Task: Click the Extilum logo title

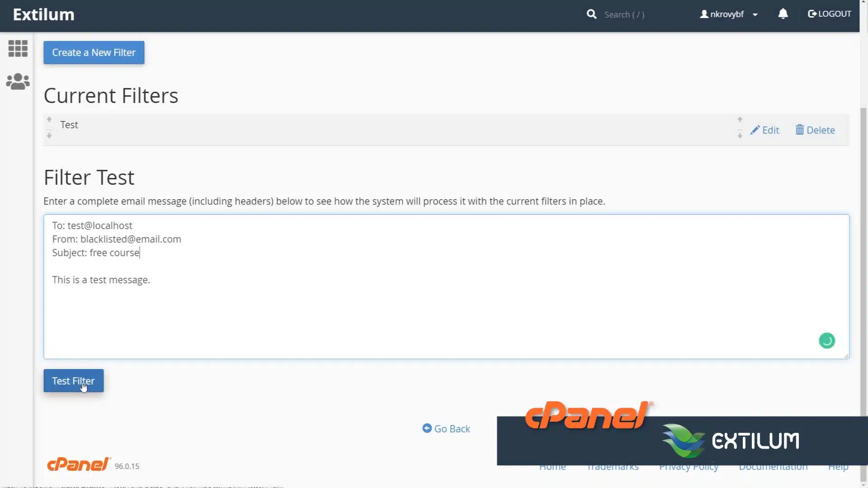Action: coord(43,14)
